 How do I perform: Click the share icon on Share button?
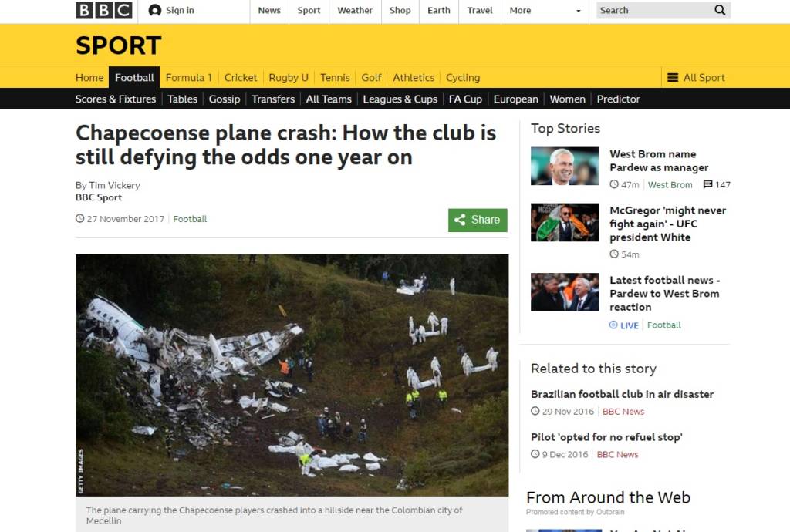tap(460, 220)
